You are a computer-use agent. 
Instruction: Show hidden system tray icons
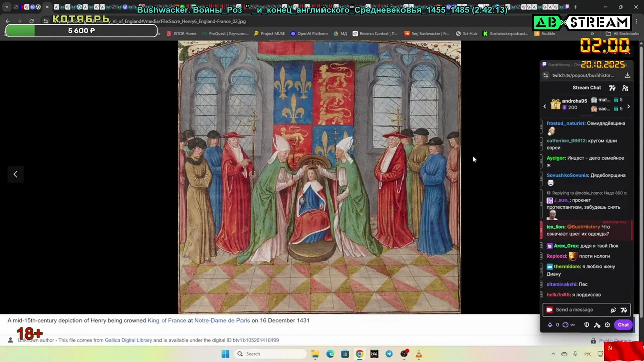[x=553, y=354]
